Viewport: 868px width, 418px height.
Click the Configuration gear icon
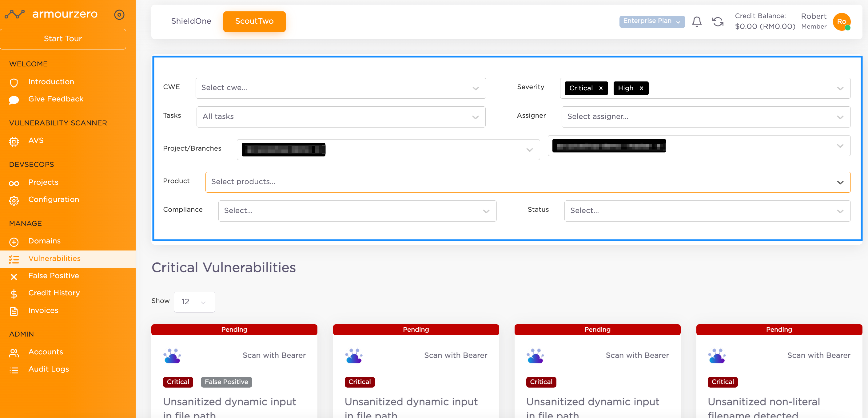click(x=14, y=200)
